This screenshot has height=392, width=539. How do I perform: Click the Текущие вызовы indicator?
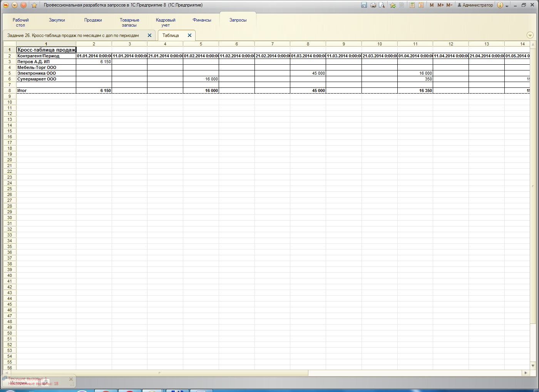[x=28, y=379]
